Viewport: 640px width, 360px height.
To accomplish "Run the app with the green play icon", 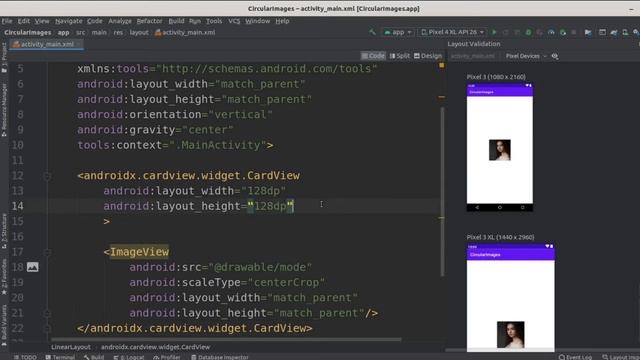I will (x=494, y=32).
